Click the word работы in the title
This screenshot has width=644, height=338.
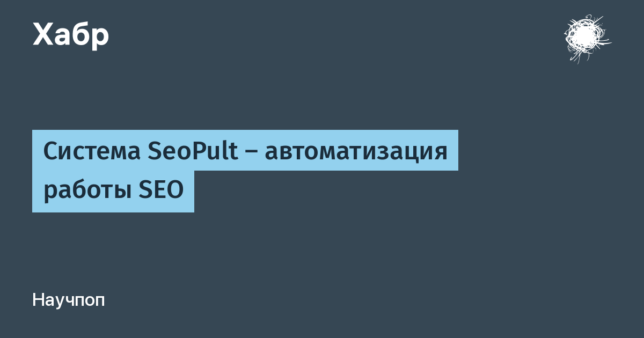coord(87,192)
